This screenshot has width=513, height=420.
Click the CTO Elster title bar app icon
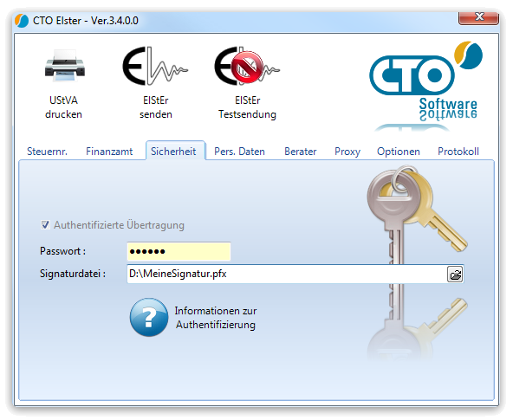point(22,21)
